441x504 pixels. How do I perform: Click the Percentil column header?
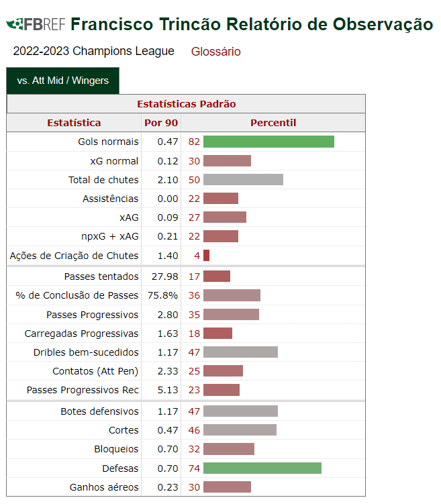pos(273,123)
